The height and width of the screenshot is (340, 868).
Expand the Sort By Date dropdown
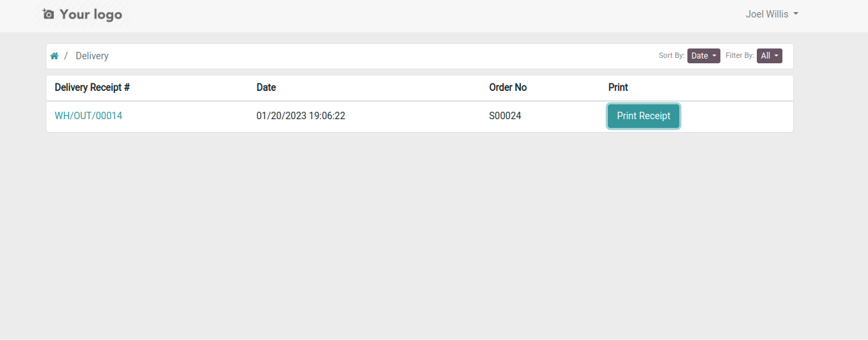point(704,56)
